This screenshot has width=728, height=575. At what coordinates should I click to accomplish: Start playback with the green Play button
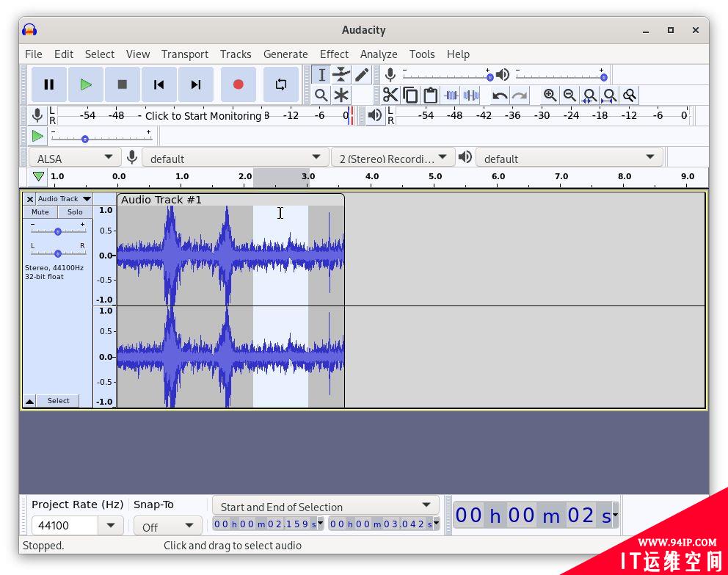coord(85,84)
